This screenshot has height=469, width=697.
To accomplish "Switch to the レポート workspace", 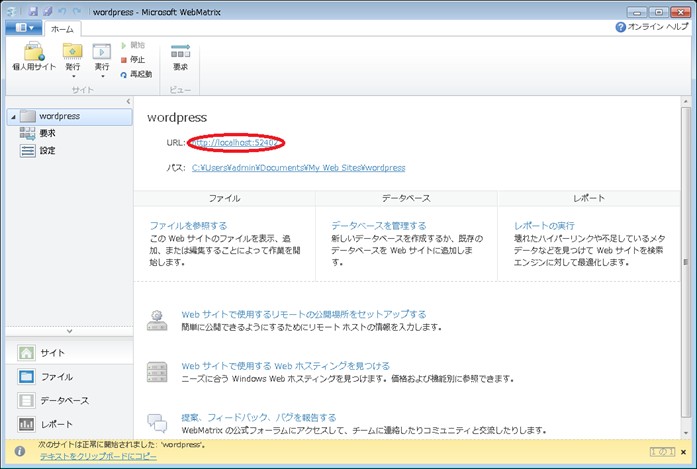I will 69,424.
